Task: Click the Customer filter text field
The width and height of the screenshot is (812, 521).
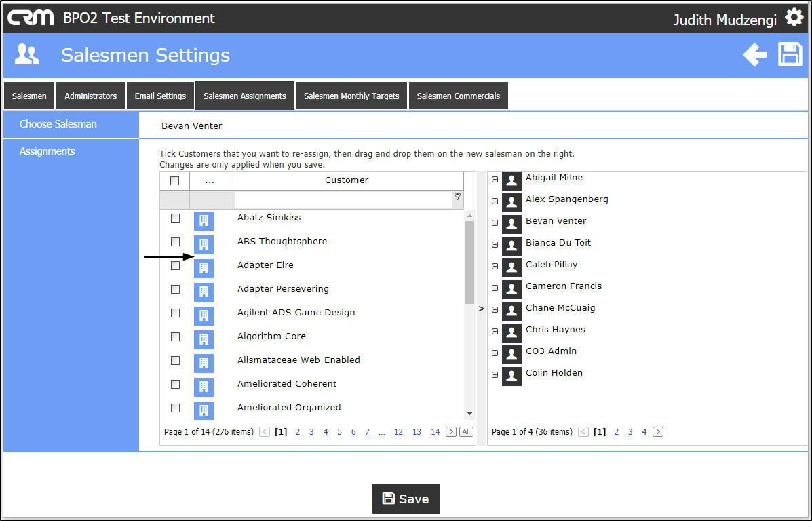Action: click(x=343, y=199)
